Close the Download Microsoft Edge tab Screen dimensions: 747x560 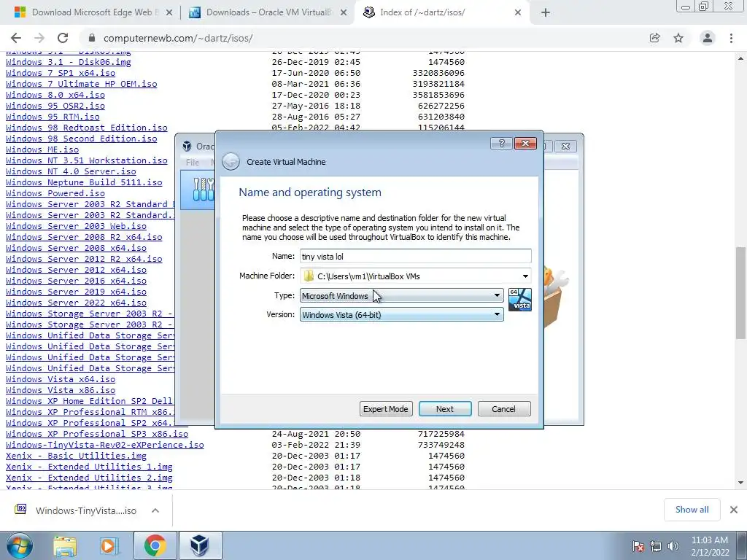coord(169,13)
